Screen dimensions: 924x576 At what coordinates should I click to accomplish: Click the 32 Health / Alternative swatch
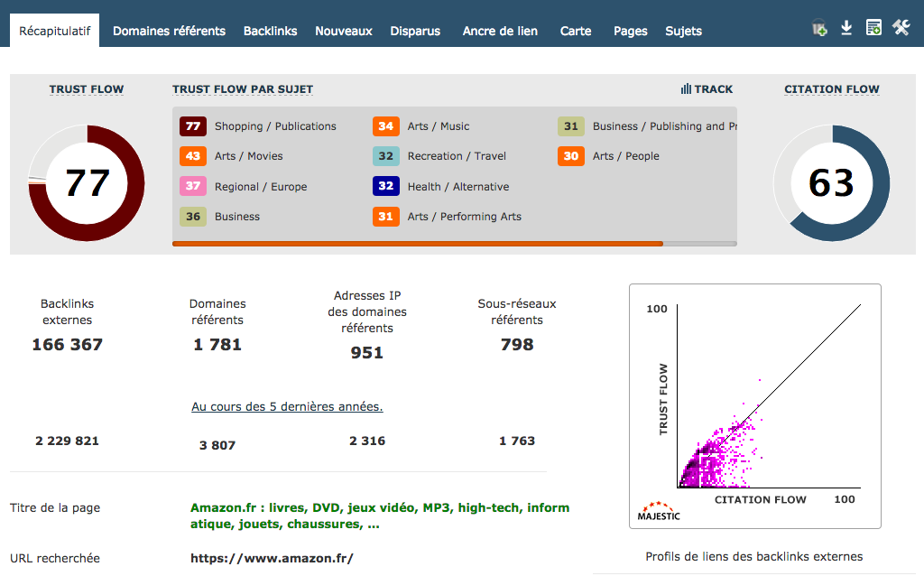coord(386,186)
